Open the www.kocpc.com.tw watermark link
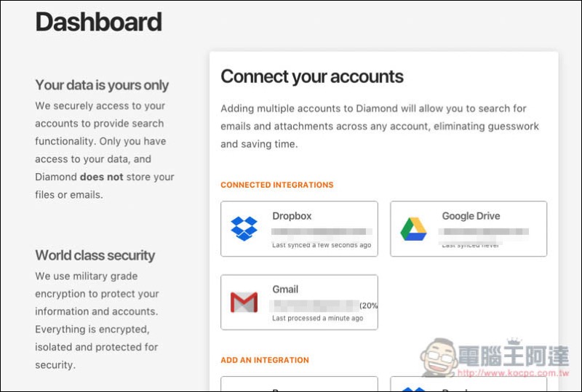Viewport: 582px width, 392px height. click(x=514, y=372)
